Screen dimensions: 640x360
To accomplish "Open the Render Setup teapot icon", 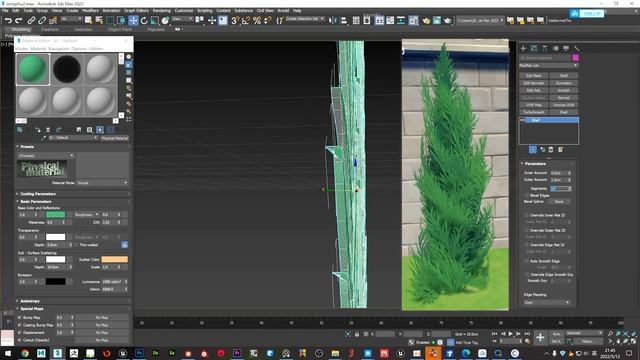I will pyautogui.click(x=426, y=20).
